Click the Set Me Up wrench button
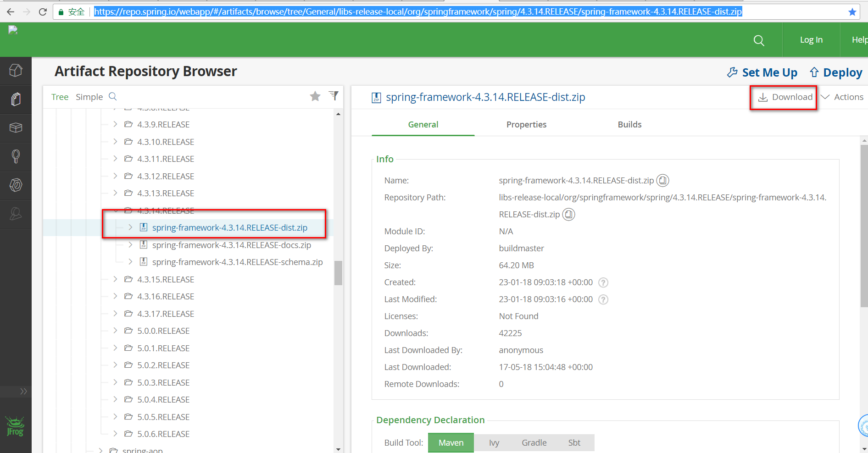The height and width of the screenshot is (453, 868). (x=762, y=72)
